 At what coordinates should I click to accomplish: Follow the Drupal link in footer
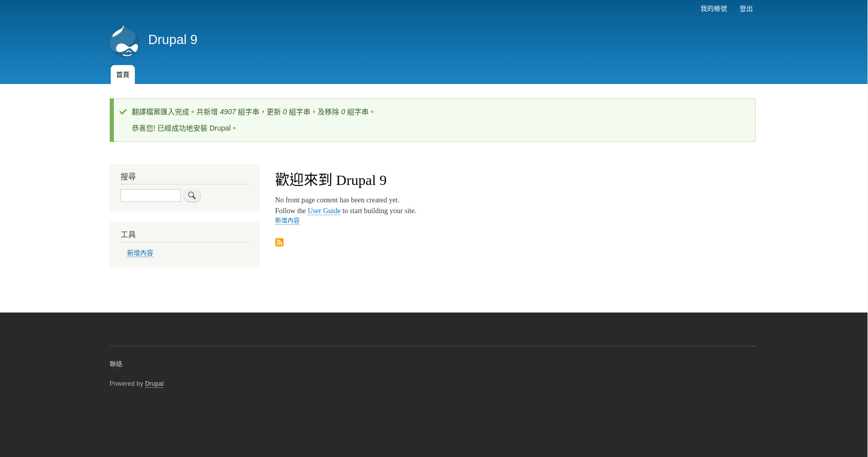point(154,384)
